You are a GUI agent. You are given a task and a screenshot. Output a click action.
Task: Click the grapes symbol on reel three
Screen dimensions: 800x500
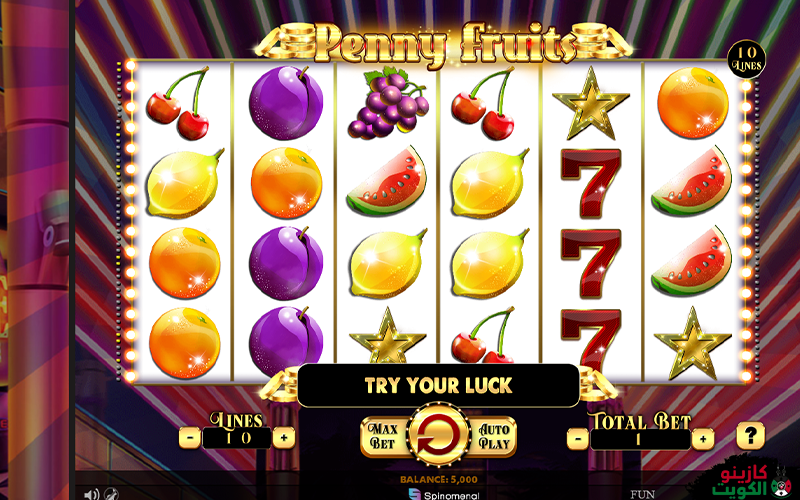click(388, 103)
